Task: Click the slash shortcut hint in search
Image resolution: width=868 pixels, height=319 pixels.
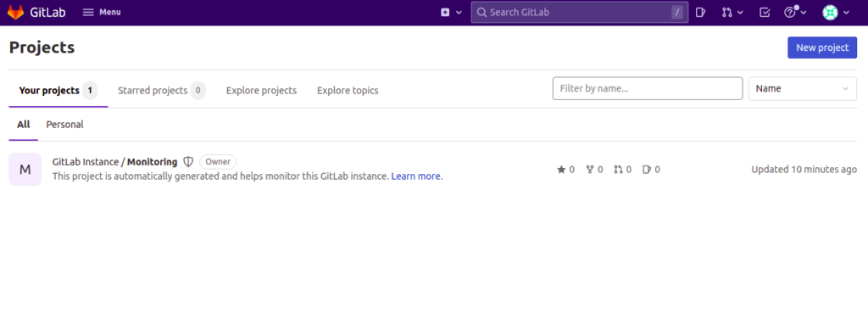Action: click(x=677, y=12)
